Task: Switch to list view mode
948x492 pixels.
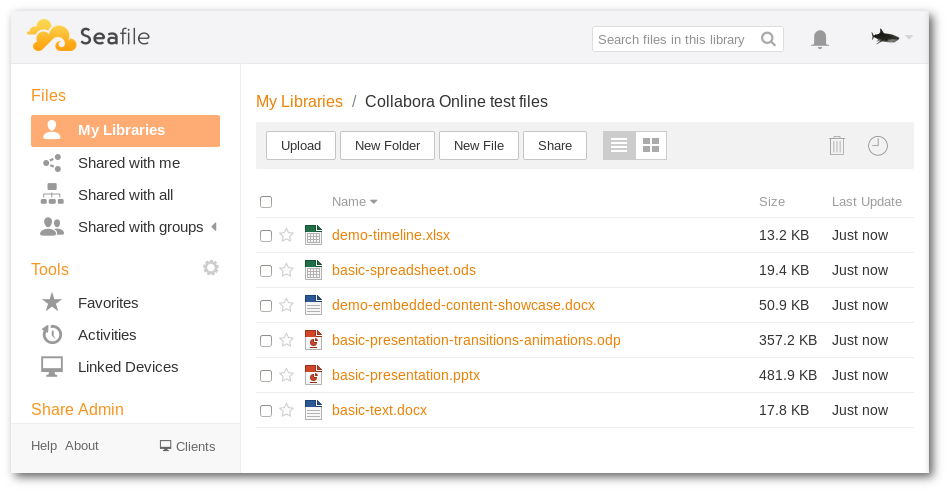Action: [x=619, y=146]
